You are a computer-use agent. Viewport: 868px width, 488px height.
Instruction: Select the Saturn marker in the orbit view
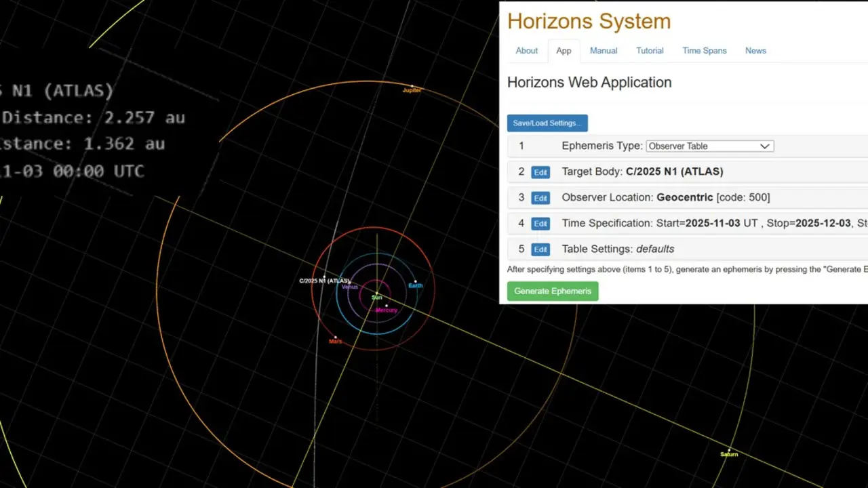729,450
